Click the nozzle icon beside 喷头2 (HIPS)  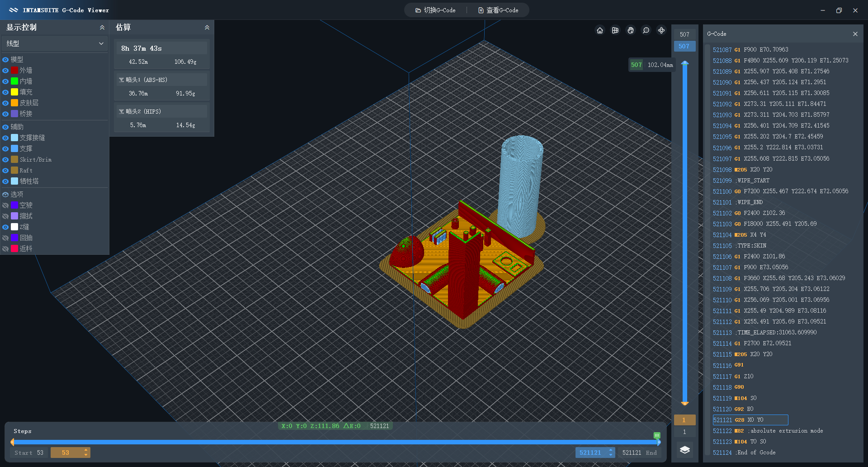coord(121,111)
